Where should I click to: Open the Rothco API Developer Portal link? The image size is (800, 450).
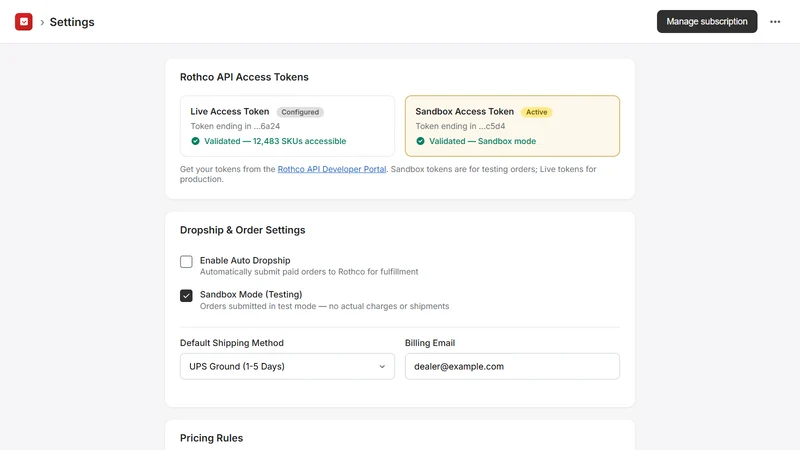pyautogui.click(x=332, y=169)
